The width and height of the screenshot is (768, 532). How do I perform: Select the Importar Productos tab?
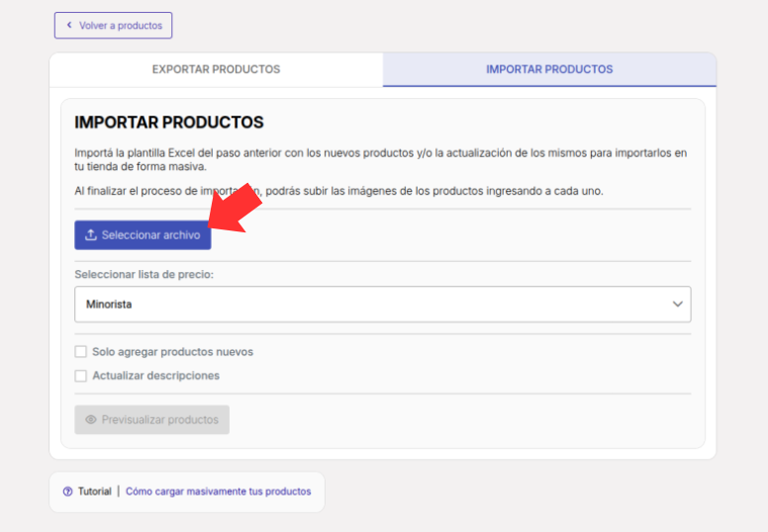(x=549, y=69)
